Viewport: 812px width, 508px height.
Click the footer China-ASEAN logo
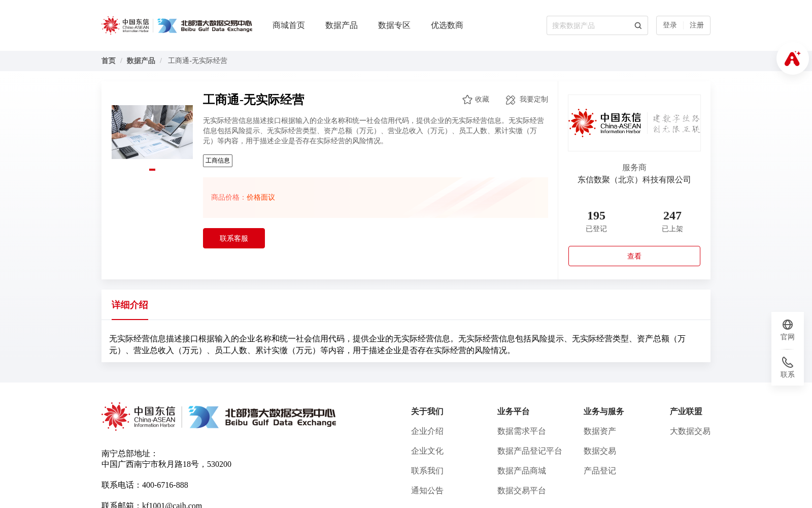139,417
